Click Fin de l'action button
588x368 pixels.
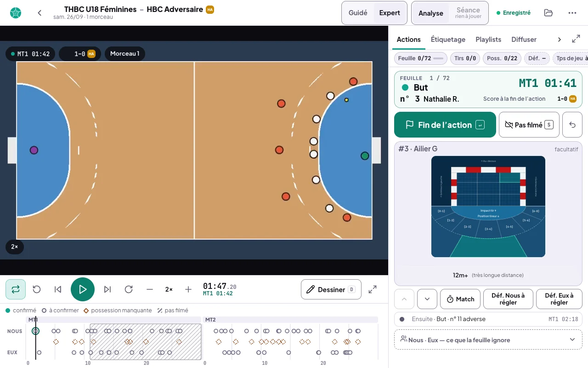[445, 125]
